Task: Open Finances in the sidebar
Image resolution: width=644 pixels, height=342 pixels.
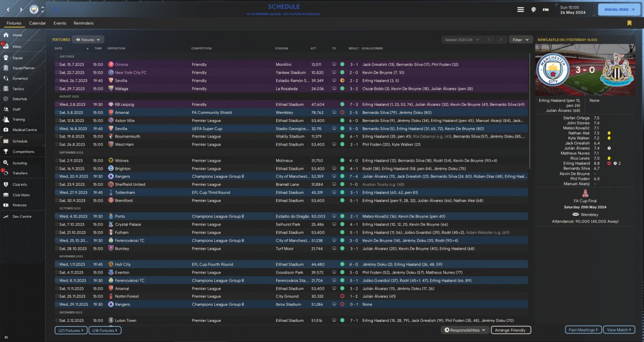Action: pyautogui.click(x=19, y=205)
